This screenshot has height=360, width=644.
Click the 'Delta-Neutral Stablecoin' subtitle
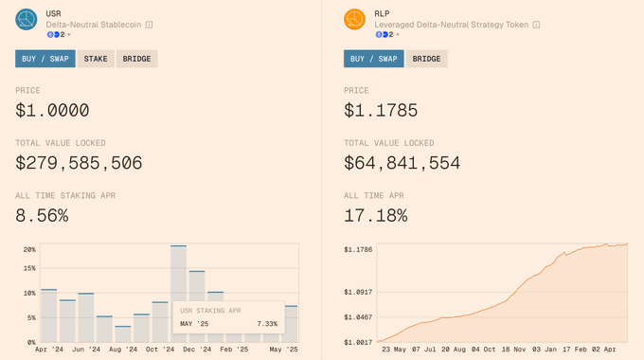94,25
